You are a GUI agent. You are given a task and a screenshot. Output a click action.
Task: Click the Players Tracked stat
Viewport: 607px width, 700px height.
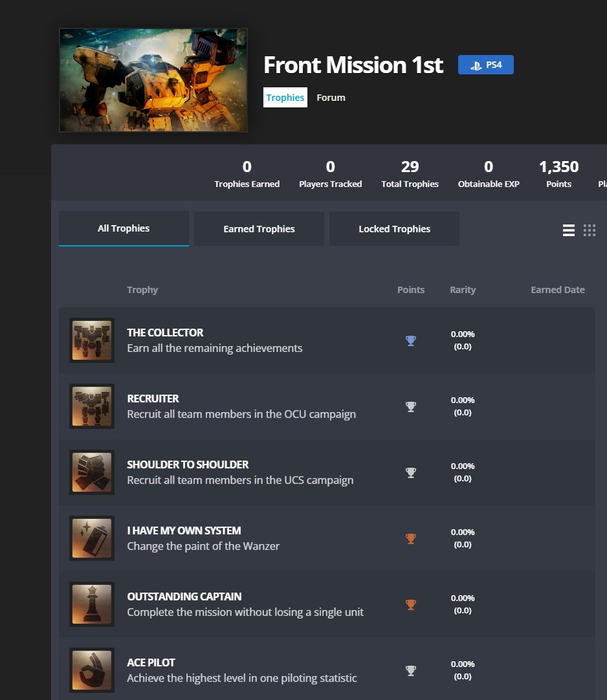(x=331, y=174)
